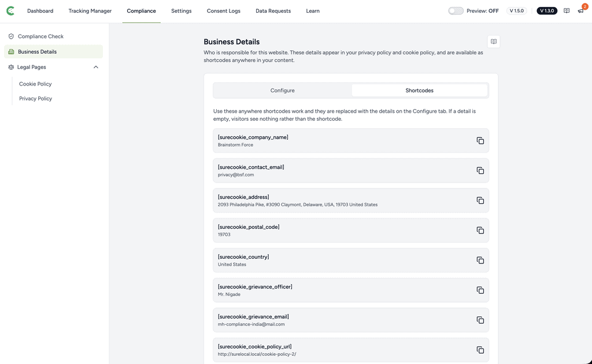The image size is (592, 364).
Task: Copy the surecookie_grievance_officer shortcode
Action: 480,290
